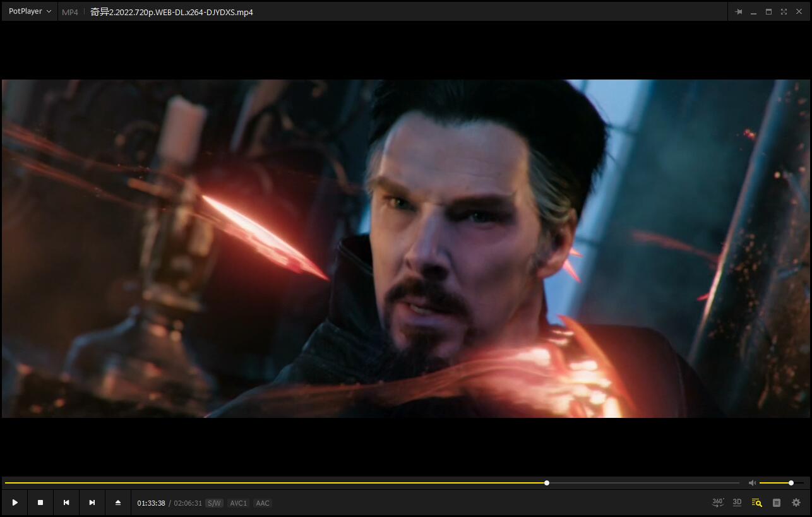Image resolution: width=812 pixels, height=517 pixels.
Task: Click the video display area to pause
Action: click(x=406, y=248)
